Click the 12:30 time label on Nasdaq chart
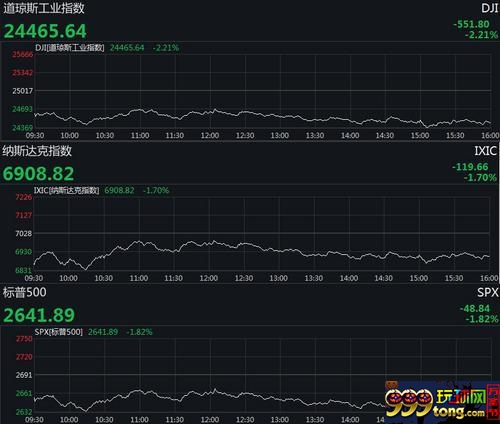The height and width of the screenshot is (424, 500). (x=244, y=278)
